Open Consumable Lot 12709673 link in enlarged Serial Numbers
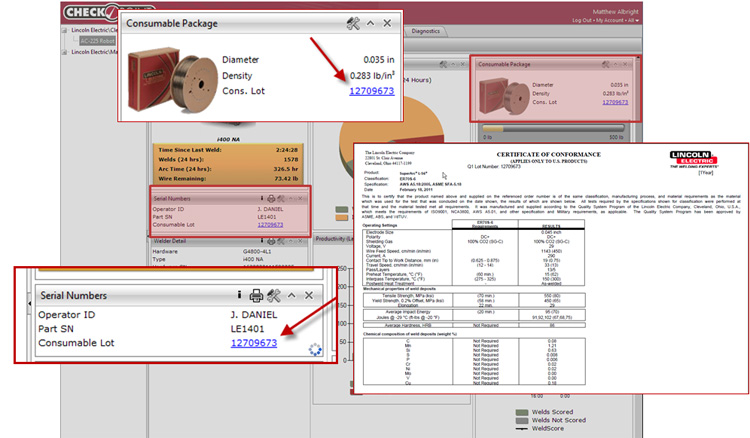This screenshot has height=438, width=750. [x=253, y=343]
